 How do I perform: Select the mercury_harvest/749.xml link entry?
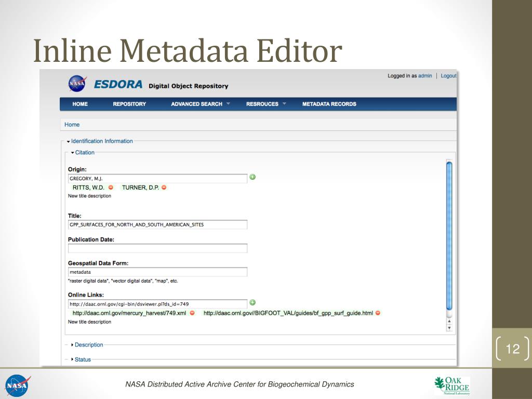[129, 313]
